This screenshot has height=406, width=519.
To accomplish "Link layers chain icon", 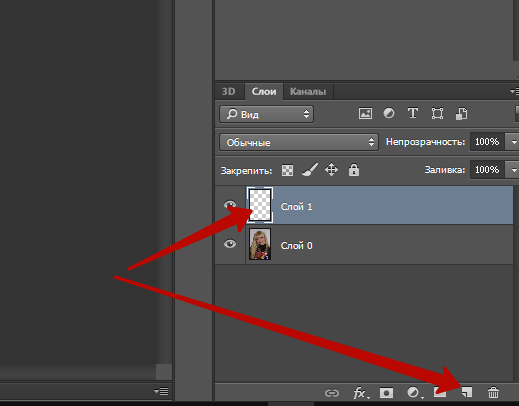I will tap(332, 393).
